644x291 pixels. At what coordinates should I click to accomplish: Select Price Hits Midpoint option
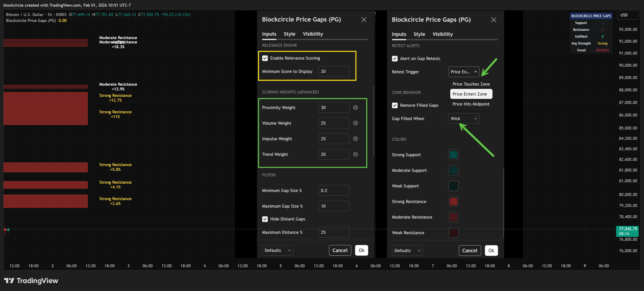471,104
